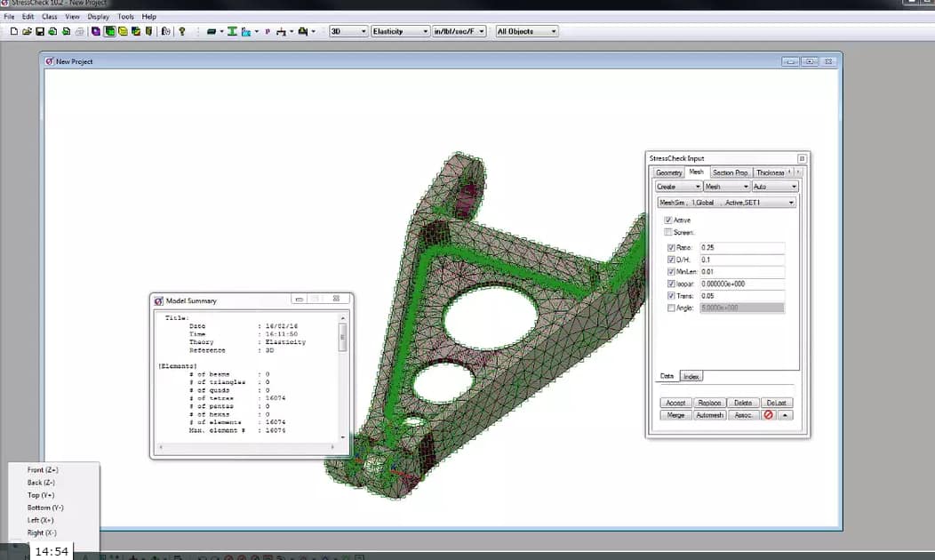Switch to the Geometry tab
The image size is (935, 560).
point(668,172)
